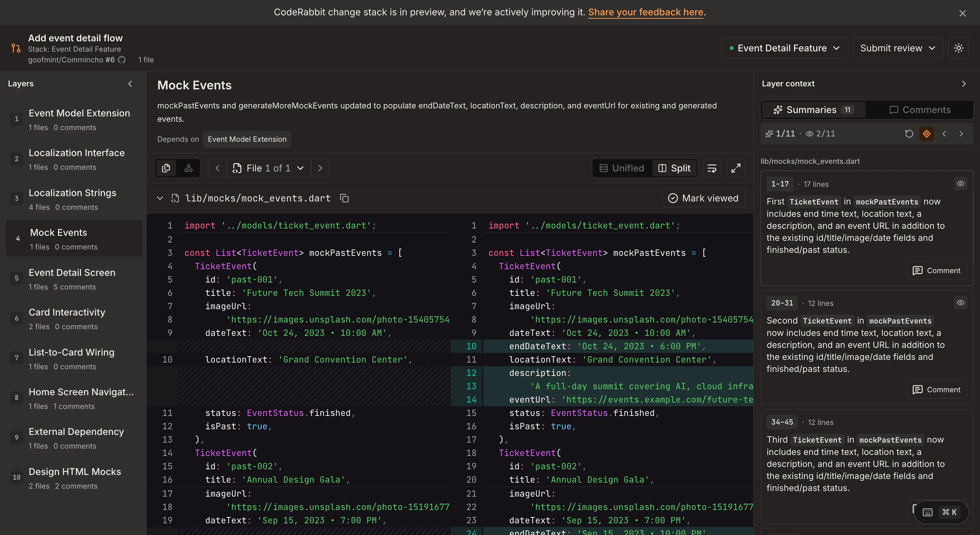The height and width of the screenshot is (535, 980).
Task: Dismiss the CodeRabbit preview banner
Action: click(x=963, y=13)
